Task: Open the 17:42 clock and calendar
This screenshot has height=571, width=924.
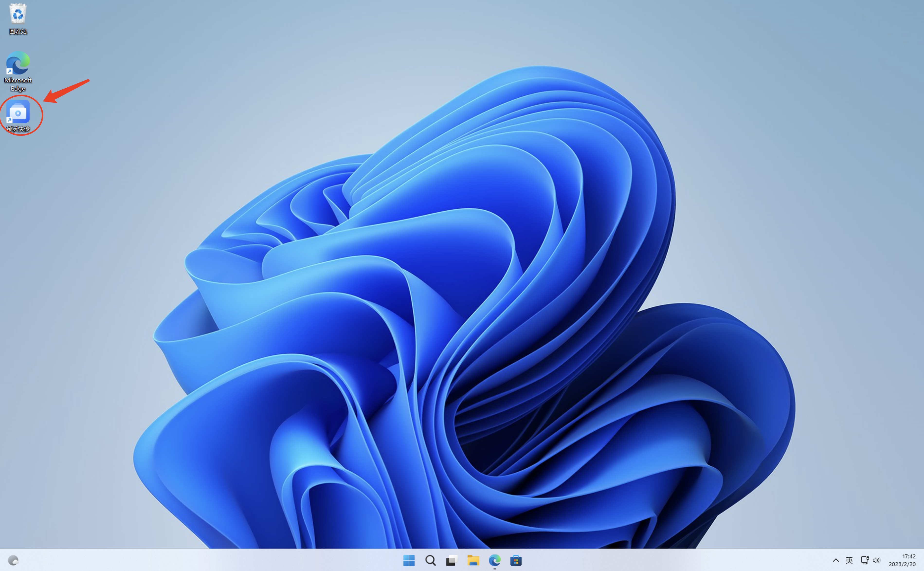Action: [x=902, y=561]
